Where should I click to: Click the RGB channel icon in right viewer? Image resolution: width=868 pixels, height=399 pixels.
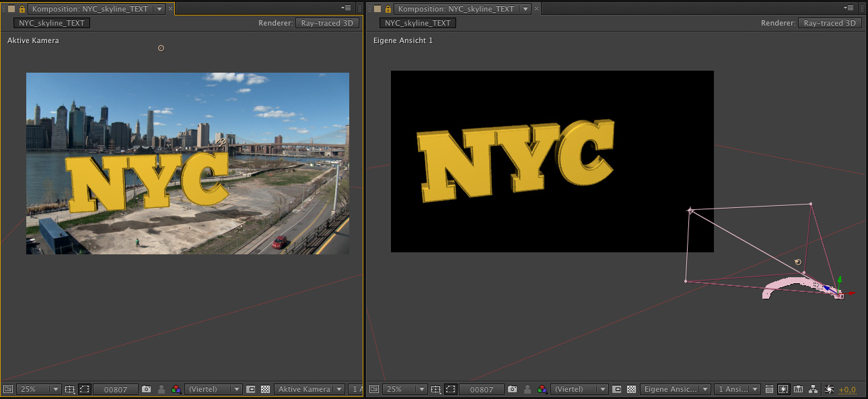point(542,389)
